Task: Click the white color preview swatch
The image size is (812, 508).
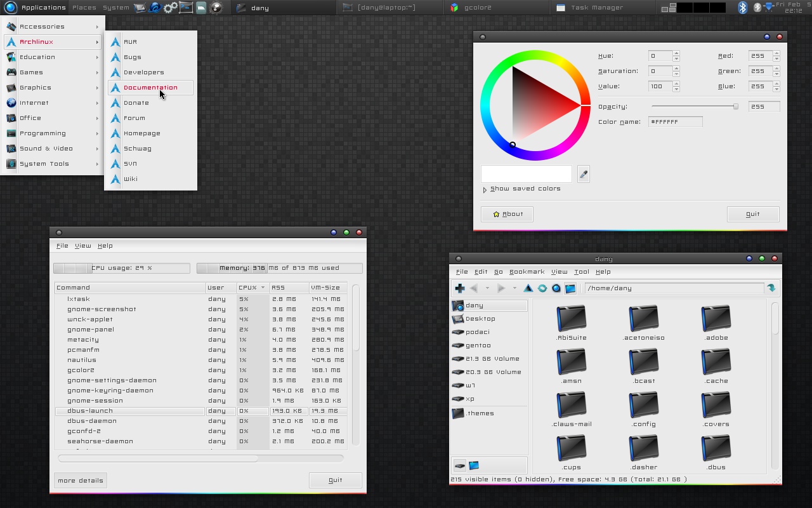Action: tap(527, 174)
